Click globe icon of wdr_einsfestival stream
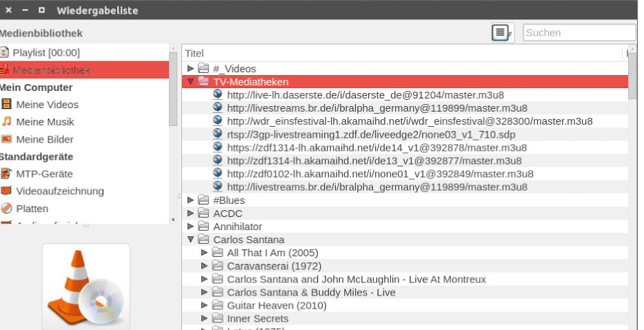 [217, 121]
